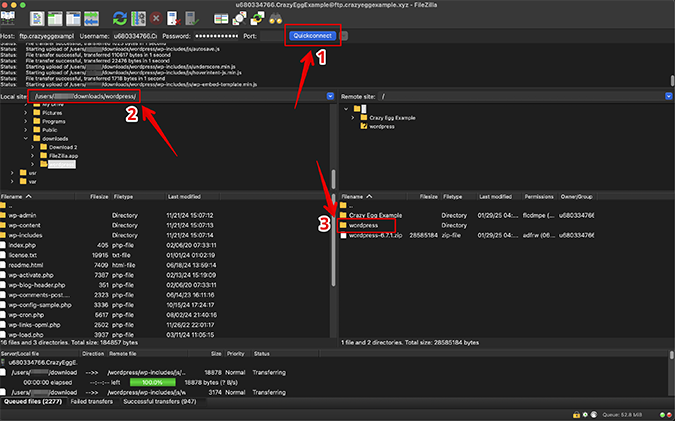Expand the Programs folder in local tree

pos(25,121)
